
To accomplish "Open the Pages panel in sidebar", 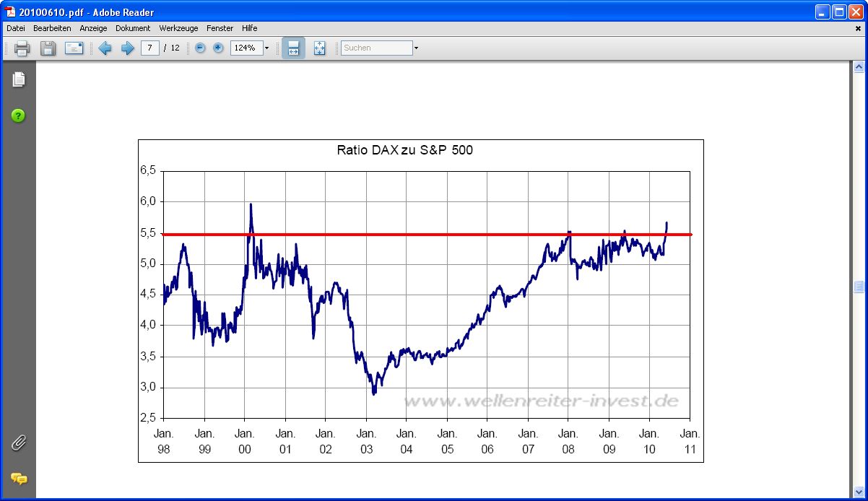I will point(18,79).
